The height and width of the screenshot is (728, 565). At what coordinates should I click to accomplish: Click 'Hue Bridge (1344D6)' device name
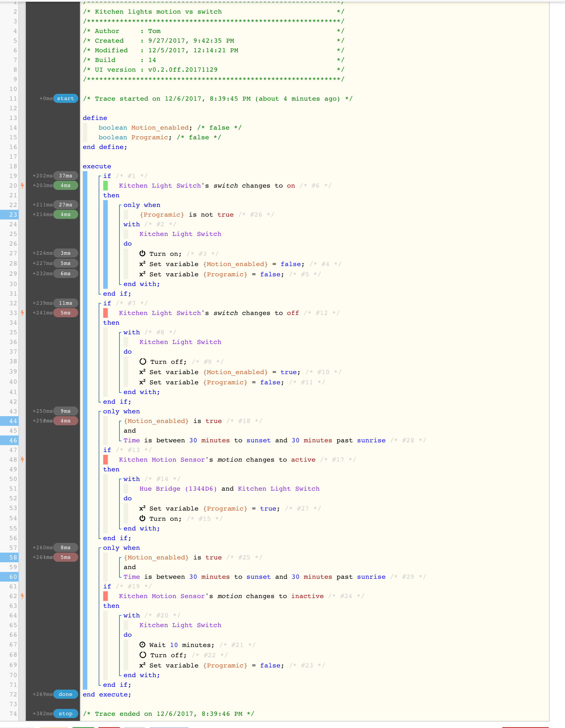[178, 489]
